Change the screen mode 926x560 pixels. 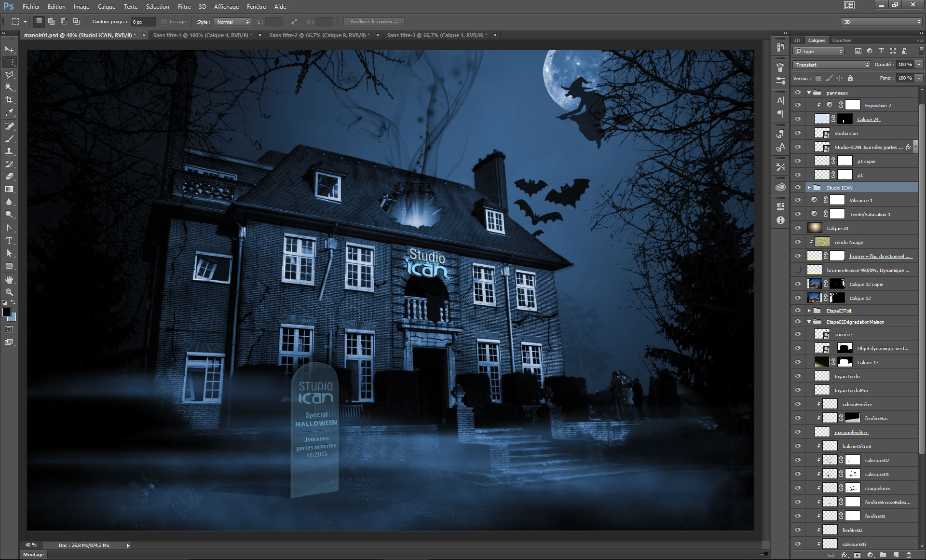pyautogui.click(x=9, y=342)
